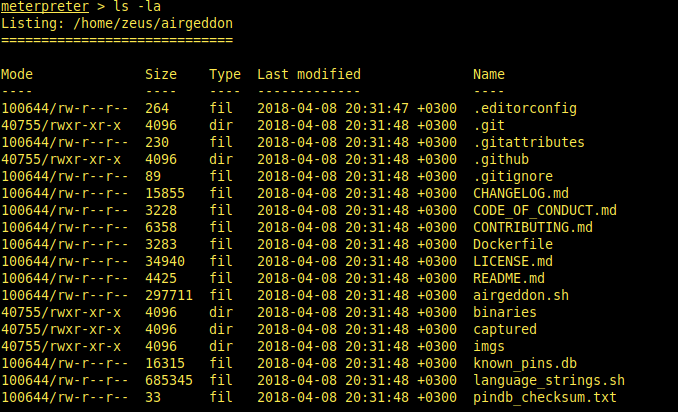Click size value 3228 of CODE_OF_CONDUCT.md

tap(161, 211)
